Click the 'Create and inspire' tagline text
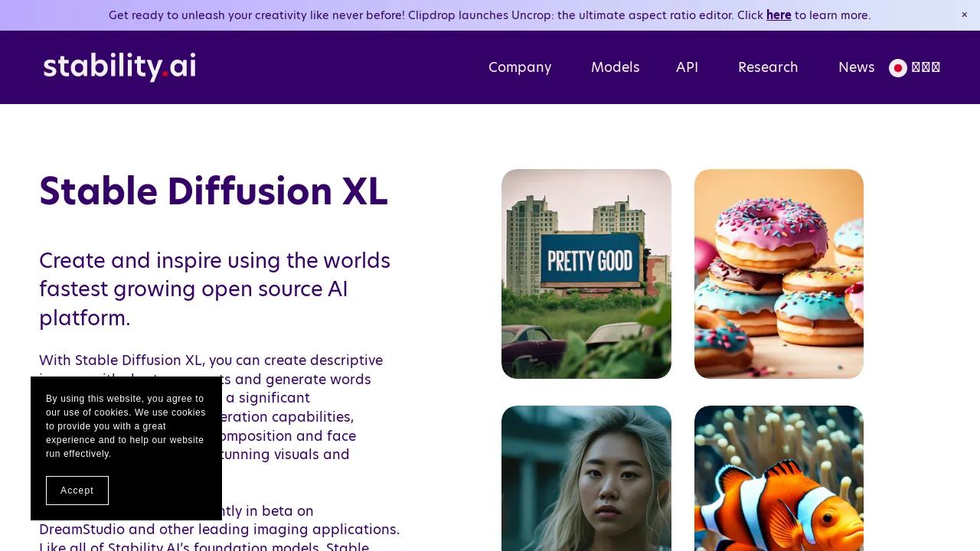Viewport: 980px width, 551px height. click(215, 289)
